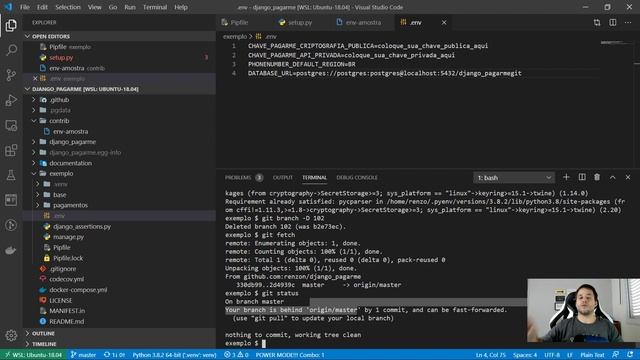Switch to the Debug Console tab
The image size is (640, 360).
(357, 178)
